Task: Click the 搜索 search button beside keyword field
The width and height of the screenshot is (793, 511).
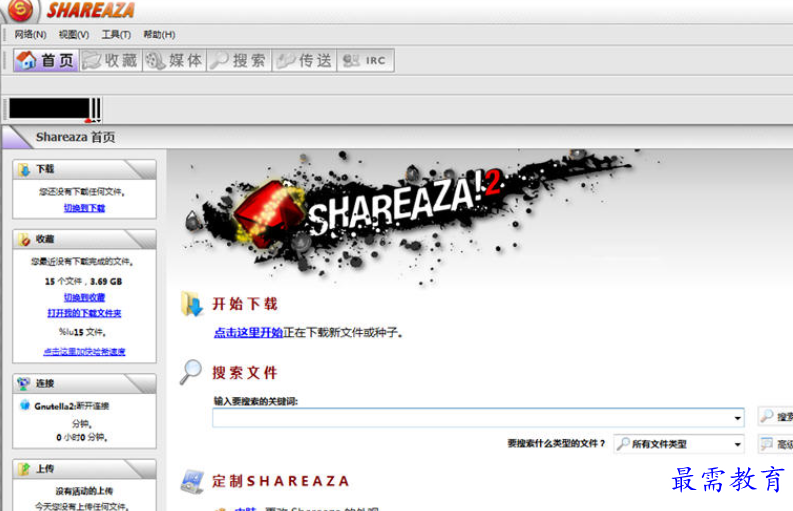Action: (x=775, y=416)
